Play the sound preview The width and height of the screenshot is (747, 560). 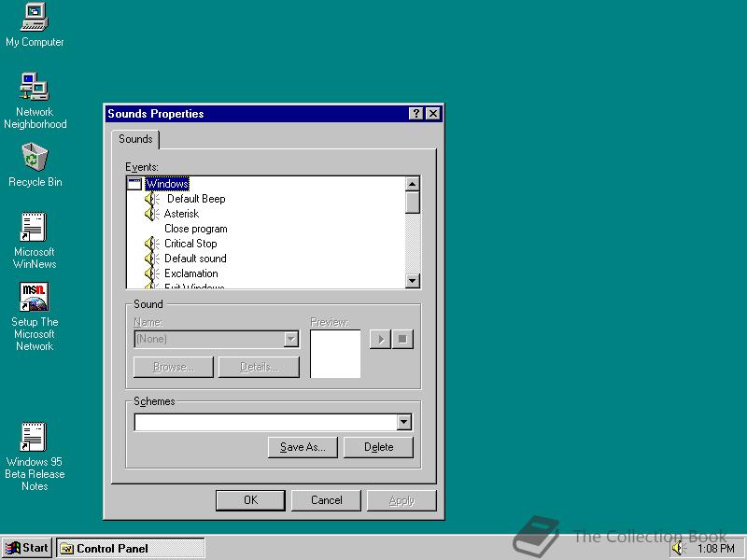point(380,339)
